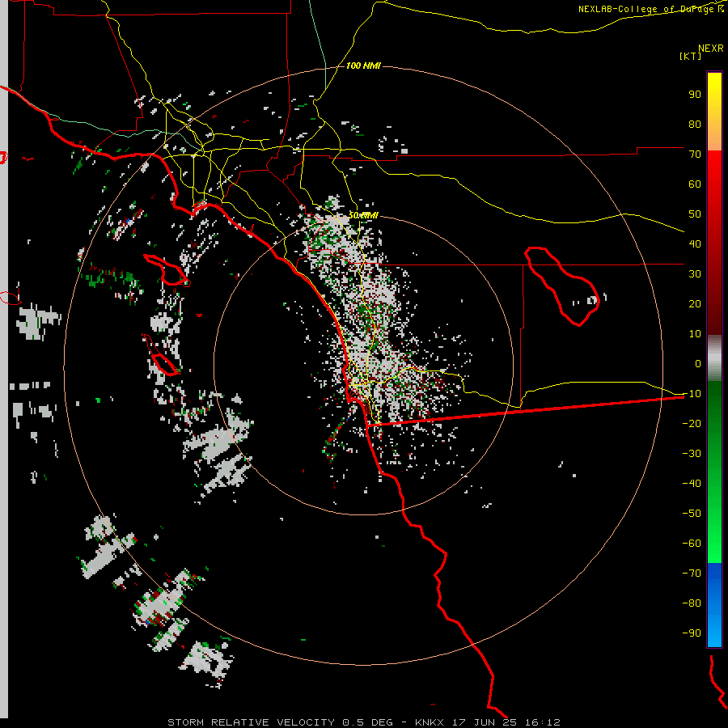Pick the blue bottom segment of velocity scale

click(714, 605)
